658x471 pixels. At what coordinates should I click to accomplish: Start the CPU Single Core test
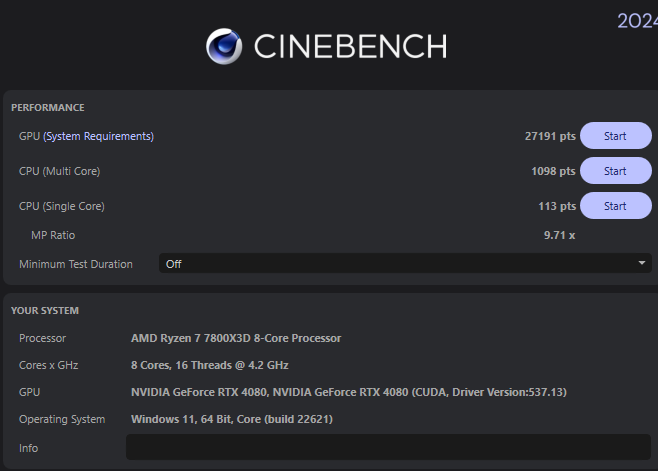(616, 206)
